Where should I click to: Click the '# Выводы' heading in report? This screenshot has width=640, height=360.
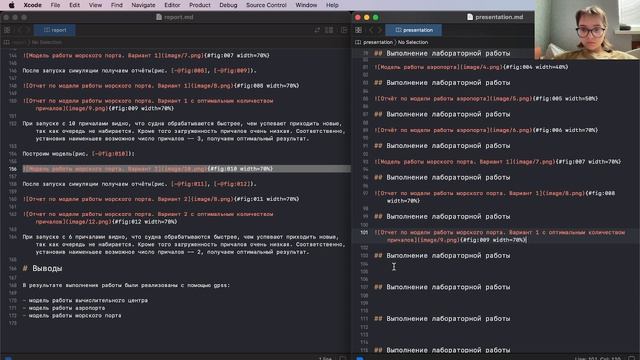tap(42, 268)
